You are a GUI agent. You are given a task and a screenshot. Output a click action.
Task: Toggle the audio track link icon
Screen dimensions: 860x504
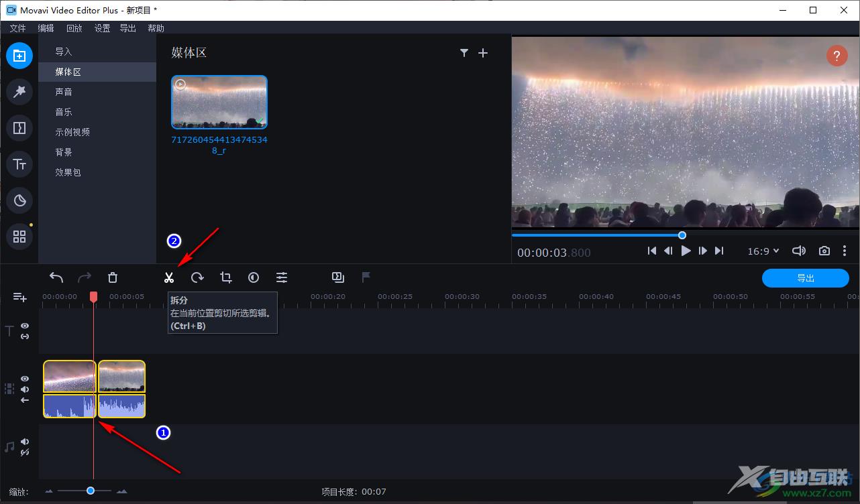(x=25, y=452)
